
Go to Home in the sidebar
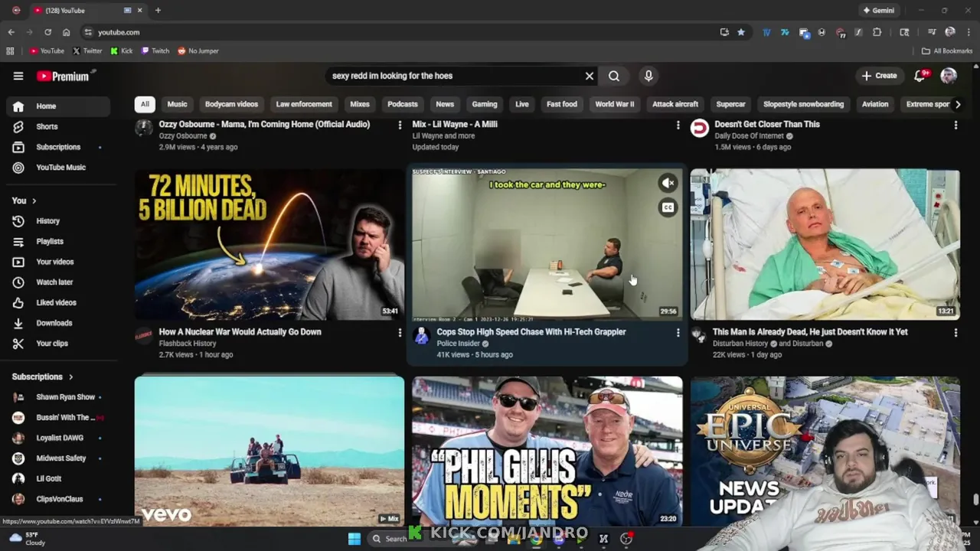[58, 106]
